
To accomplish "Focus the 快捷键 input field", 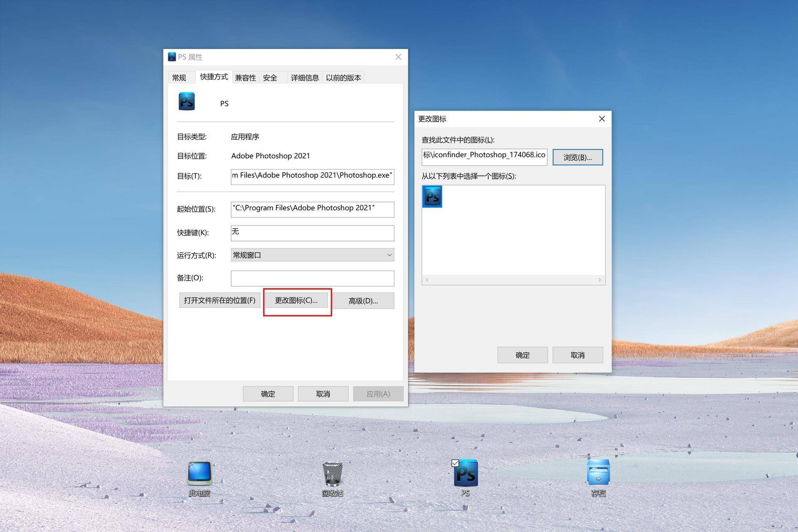I will pyautogui.click(x=313, y=233).
